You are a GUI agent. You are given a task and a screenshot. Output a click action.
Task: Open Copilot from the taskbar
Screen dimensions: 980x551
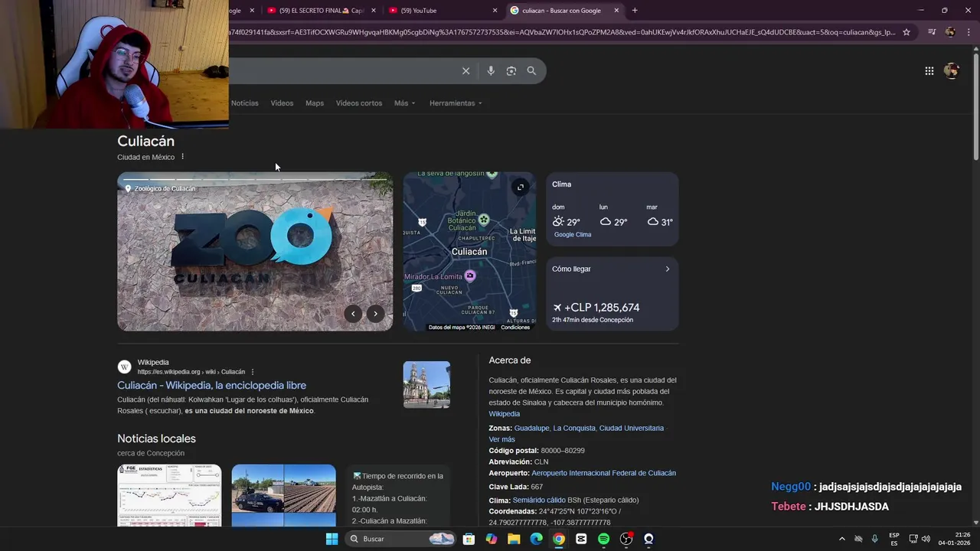coord(492,539)
